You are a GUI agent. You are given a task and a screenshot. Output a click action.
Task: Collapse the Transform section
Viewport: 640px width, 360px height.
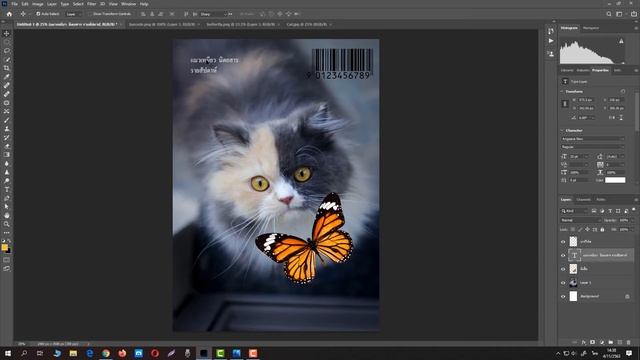pos(562,91)
